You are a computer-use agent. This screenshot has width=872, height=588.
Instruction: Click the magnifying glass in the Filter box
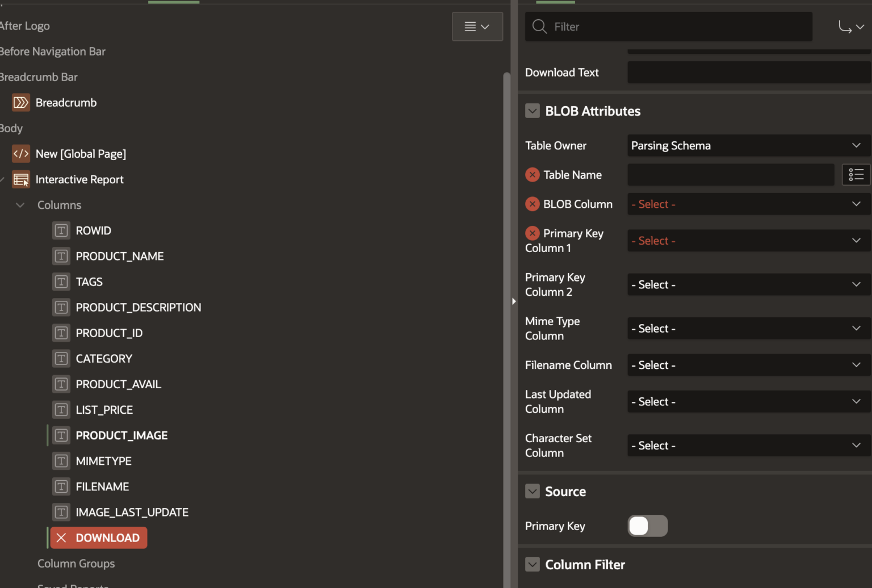coord(539,26)
